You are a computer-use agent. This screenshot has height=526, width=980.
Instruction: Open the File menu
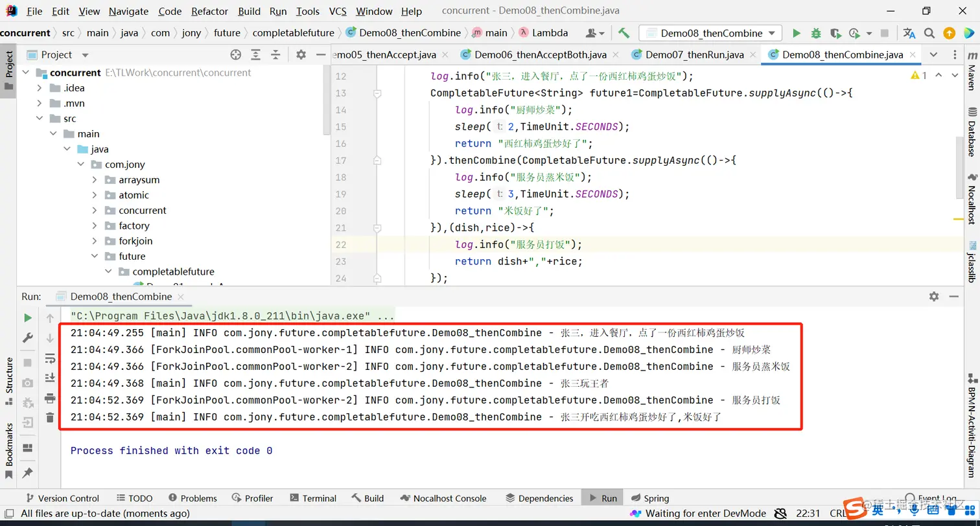(34, 11)
